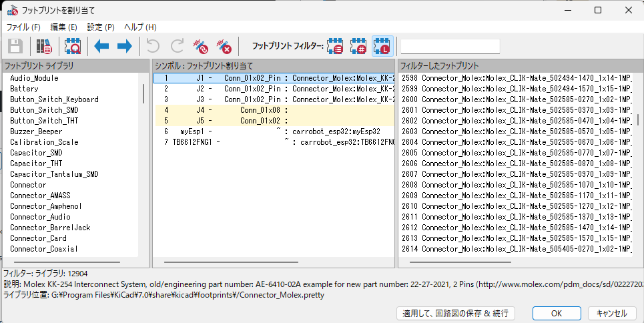This screenshot has height=323, width=644.
Task: Go to next unassigned symbol arrow
Action: click(x=124, y=46)
